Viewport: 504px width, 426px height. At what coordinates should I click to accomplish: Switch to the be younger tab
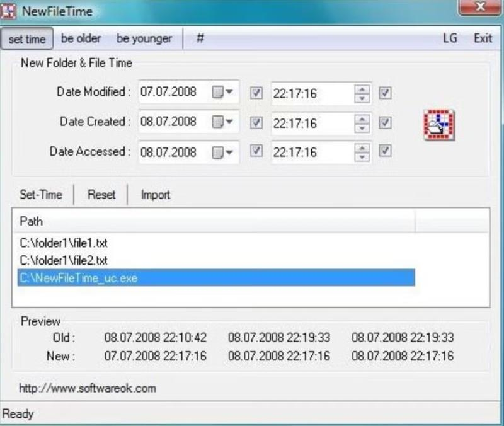click(x=144, y=38)
